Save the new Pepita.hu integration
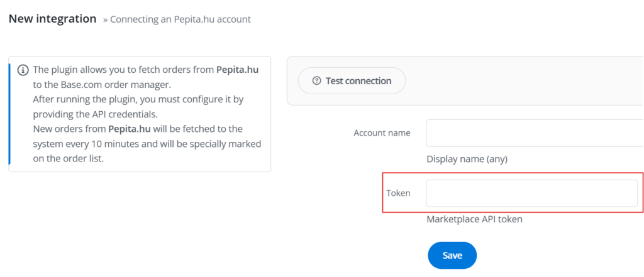644x277 pixels. pos(452,255)
